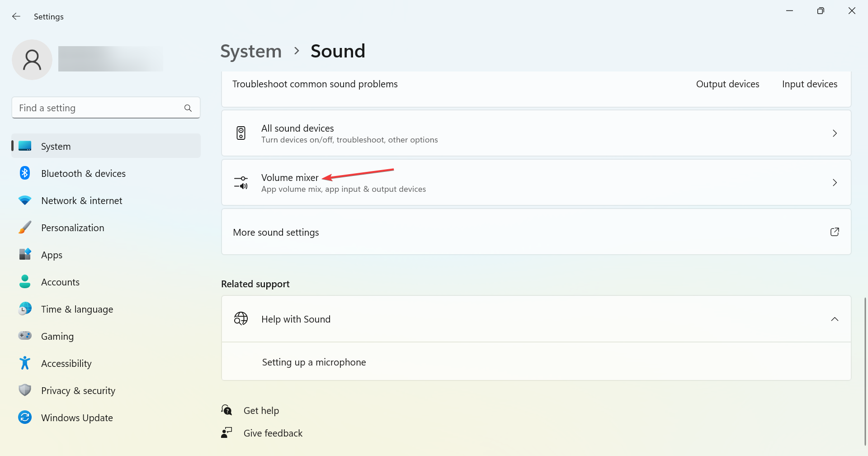
Task: Click the Time & language globe-clock icon
Action: (x=25, y=309)
